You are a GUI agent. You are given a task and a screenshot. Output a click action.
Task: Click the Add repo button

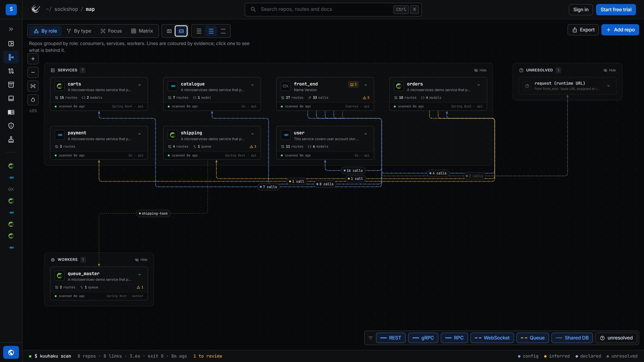click(620, 30)
